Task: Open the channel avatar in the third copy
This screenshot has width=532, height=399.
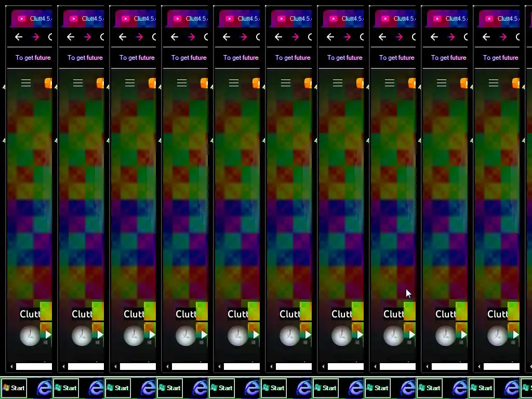Action: 134,336
